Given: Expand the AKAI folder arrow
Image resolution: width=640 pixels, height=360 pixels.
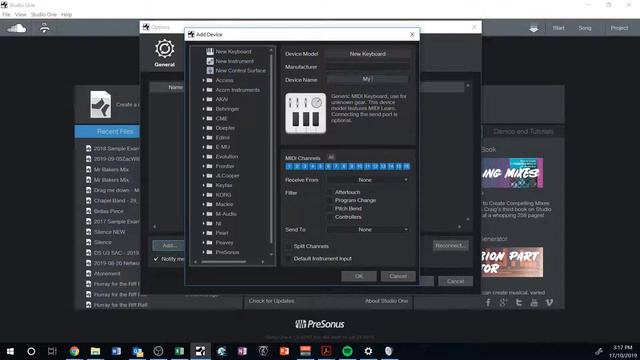Looking at the screenshot, I should point(203,99).
